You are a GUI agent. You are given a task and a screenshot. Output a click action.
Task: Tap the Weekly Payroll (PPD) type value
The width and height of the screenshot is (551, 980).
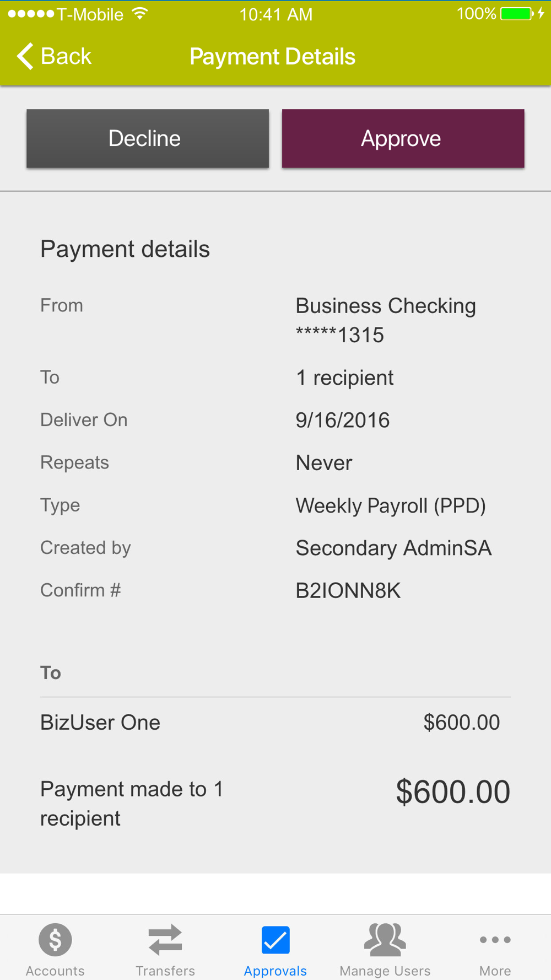point(391,505)
